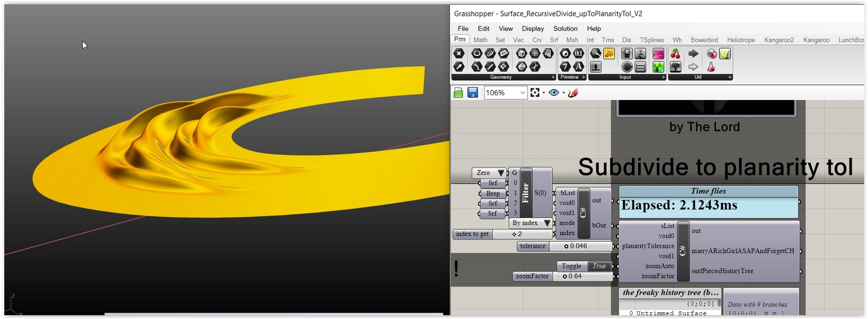Open the Edit menu
The height and width of the screenshot is (319, 868).
[x=483, y=28]
